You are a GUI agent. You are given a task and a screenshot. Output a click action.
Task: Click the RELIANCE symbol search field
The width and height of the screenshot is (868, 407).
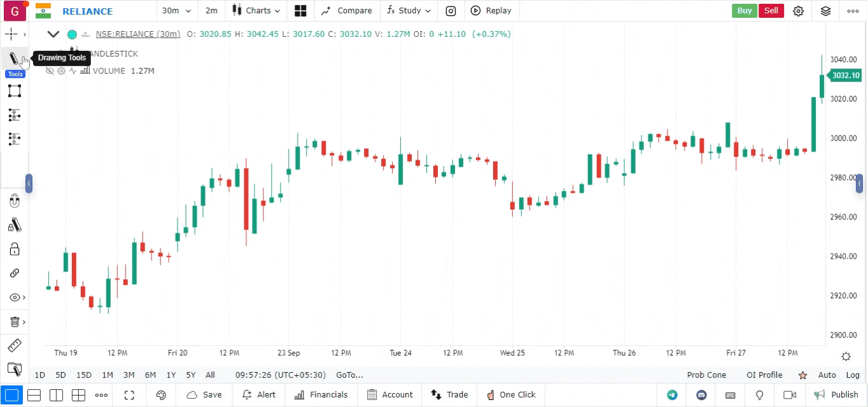88,11
